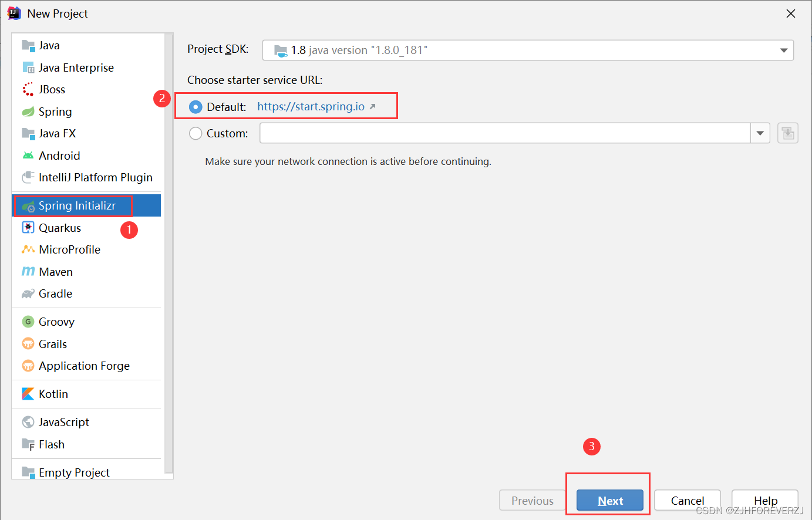This screenshot has width=812, height=520.
Task: Click the import icon beside Custom URL field
Action: (x=788, y=133)
